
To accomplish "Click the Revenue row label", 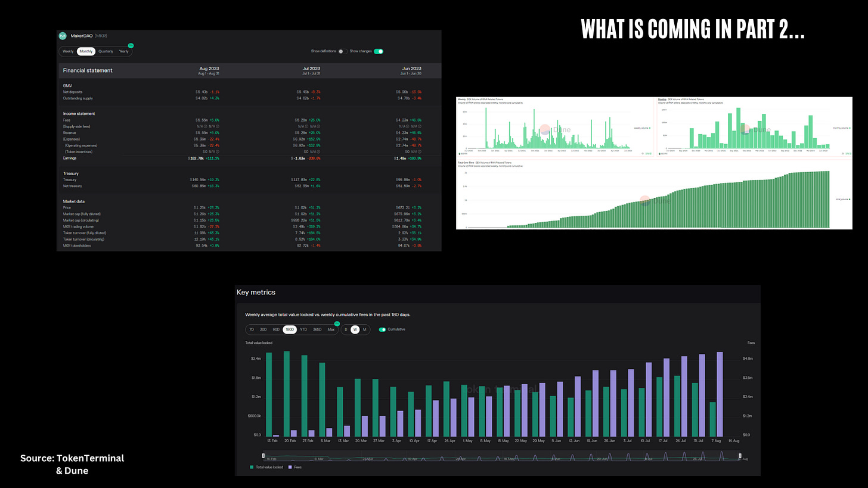I will [70, 133].
